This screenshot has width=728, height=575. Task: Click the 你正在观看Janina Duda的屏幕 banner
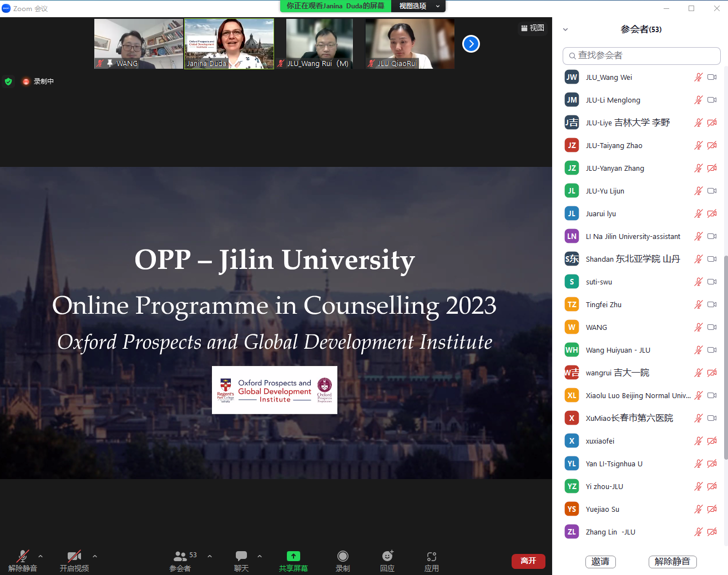pyautogui.click(x=336, y=6)
